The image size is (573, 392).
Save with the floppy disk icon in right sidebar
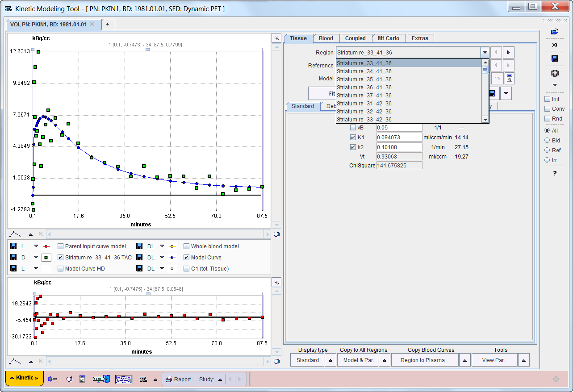[x=555, y=58]
